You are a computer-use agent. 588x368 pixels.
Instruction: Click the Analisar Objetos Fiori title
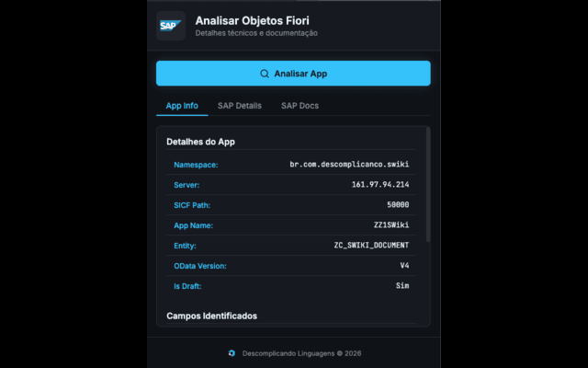[253, 20]
